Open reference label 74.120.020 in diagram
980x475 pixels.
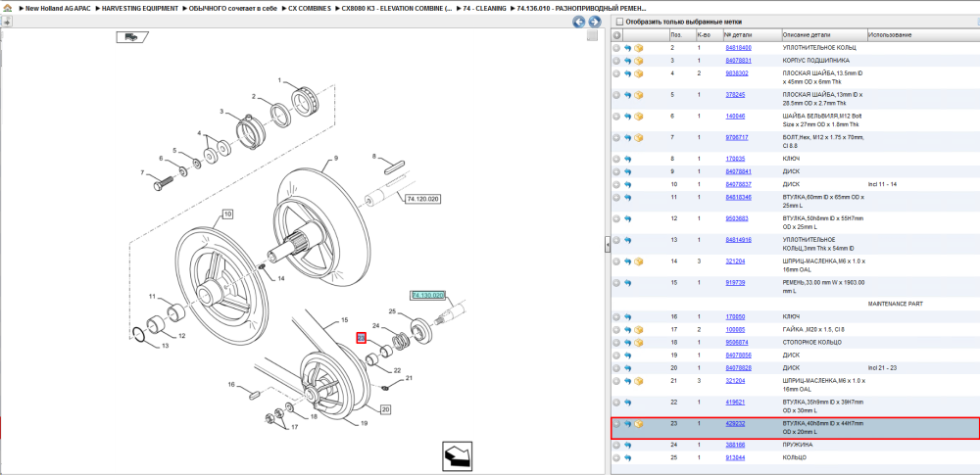[x=423, y=199]
